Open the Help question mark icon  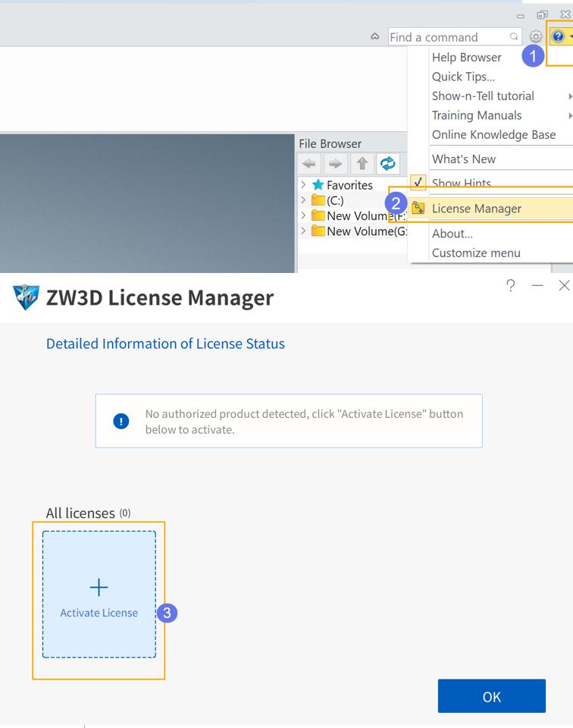pos(558,36)
